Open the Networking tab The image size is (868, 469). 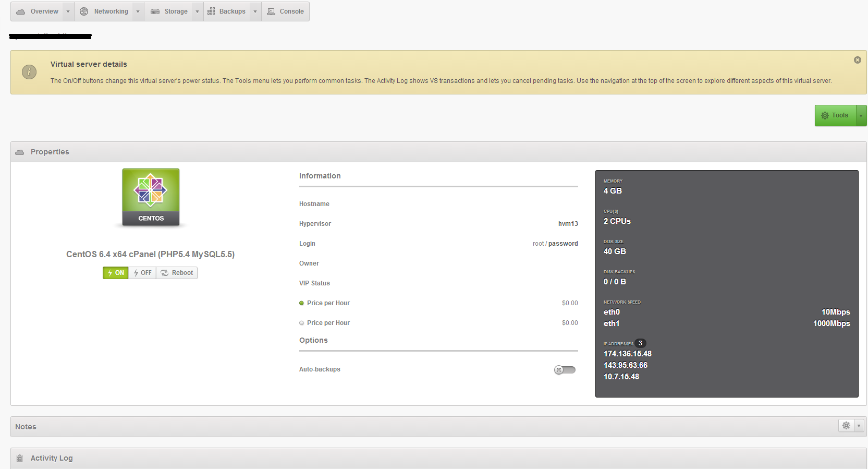pos(103,11)
